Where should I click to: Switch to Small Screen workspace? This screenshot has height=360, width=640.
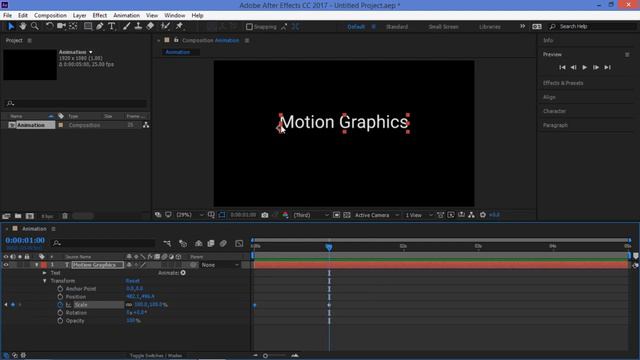[x=443, y=27]
